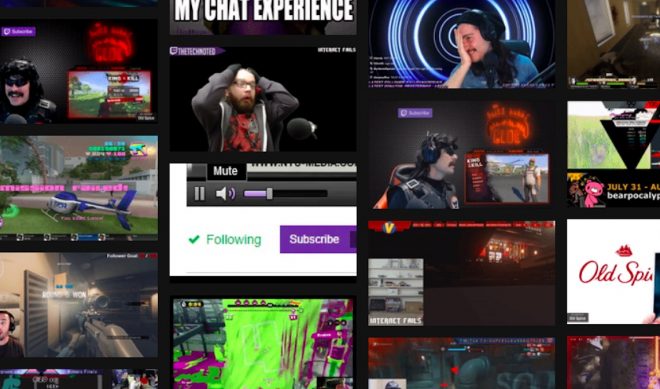Click the speaker volume icon next to pause
The width and height of the screenshot is (660, 389).
pos(225,194)
